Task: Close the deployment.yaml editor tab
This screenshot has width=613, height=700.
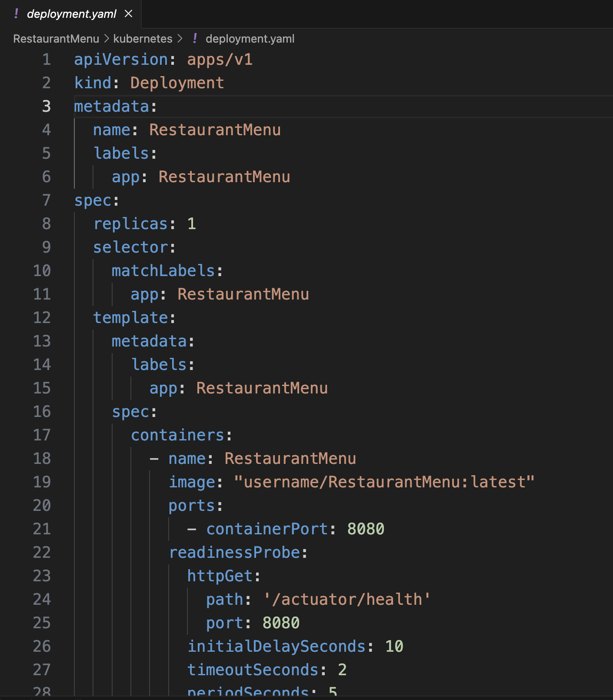Action: point(128,14)
